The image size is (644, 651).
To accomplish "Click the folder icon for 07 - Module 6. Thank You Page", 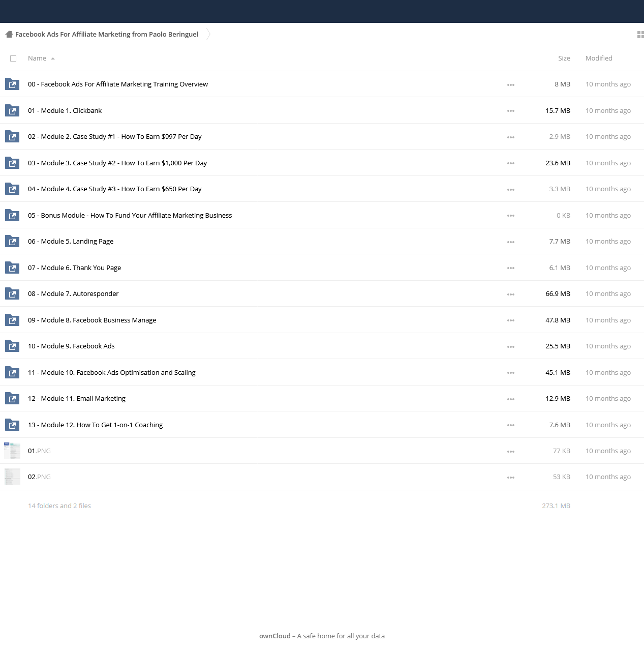I will (x=12, y=268).
